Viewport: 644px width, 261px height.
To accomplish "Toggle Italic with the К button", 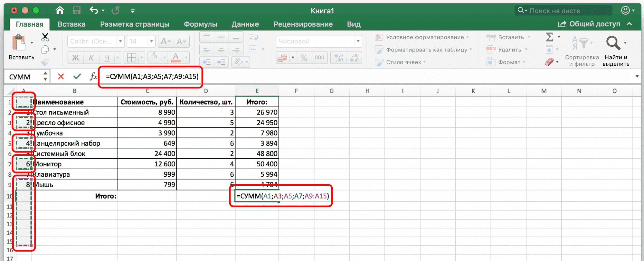I will click(x=91, y=58).
